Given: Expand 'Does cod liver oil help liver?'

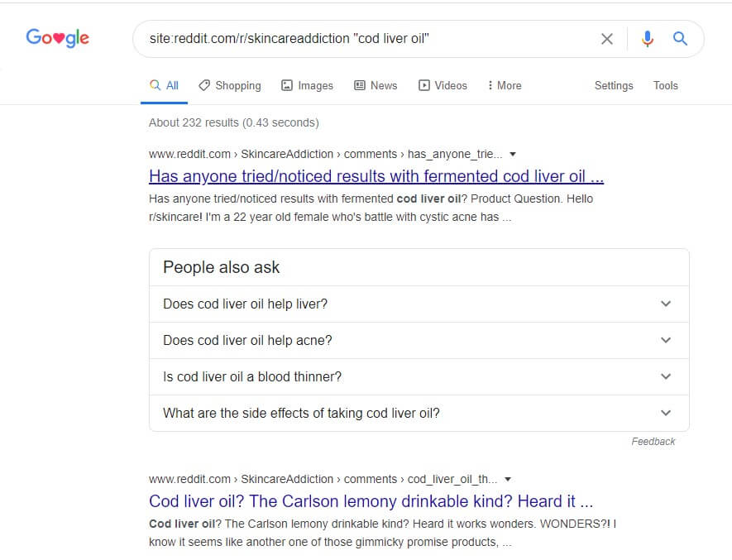Looking at the screenshot, I should pyautogui.click(x=419, y=304).
